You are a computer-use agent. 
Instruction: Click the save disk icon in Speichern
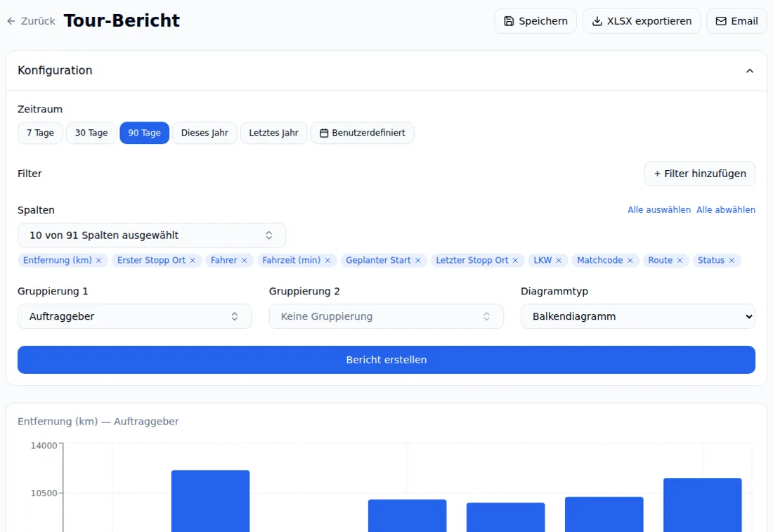(509, 21)
